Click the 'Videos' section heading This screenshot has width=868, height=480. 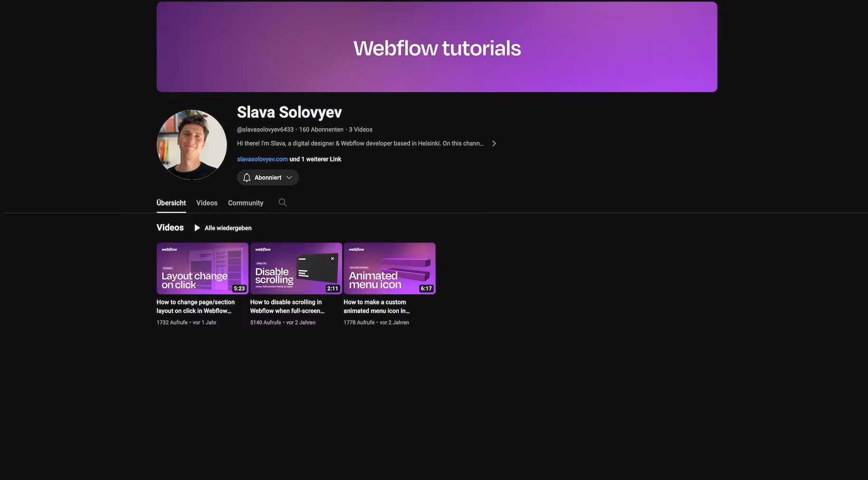(170, 227)
